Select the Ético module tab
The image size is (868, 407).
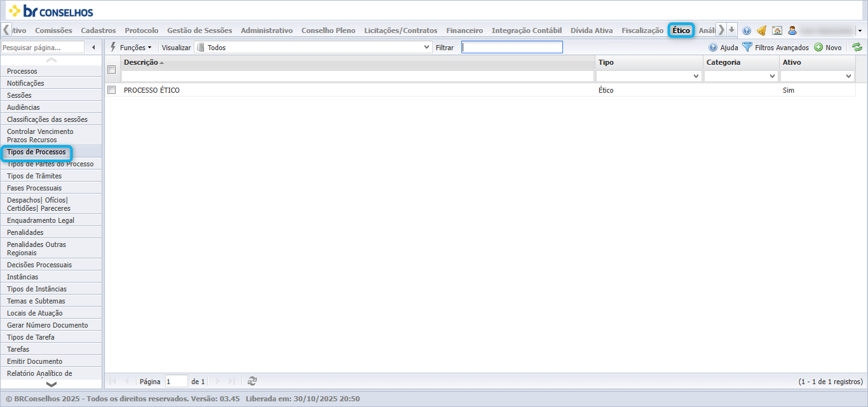(x=681, y=30)
